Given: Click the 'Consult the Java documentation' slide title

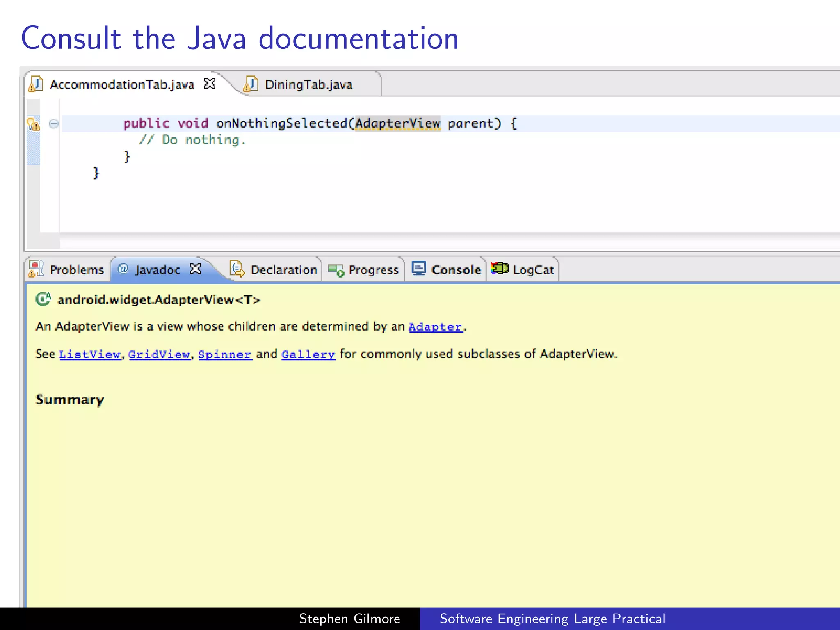Looking at the screenshot, I should (240, 38).
